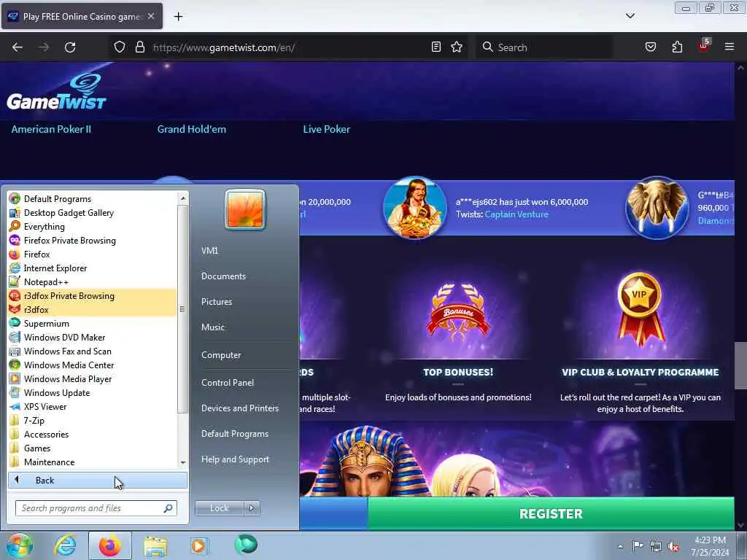Open American Poker II game link
747x560 pixels.
[51, 129]
